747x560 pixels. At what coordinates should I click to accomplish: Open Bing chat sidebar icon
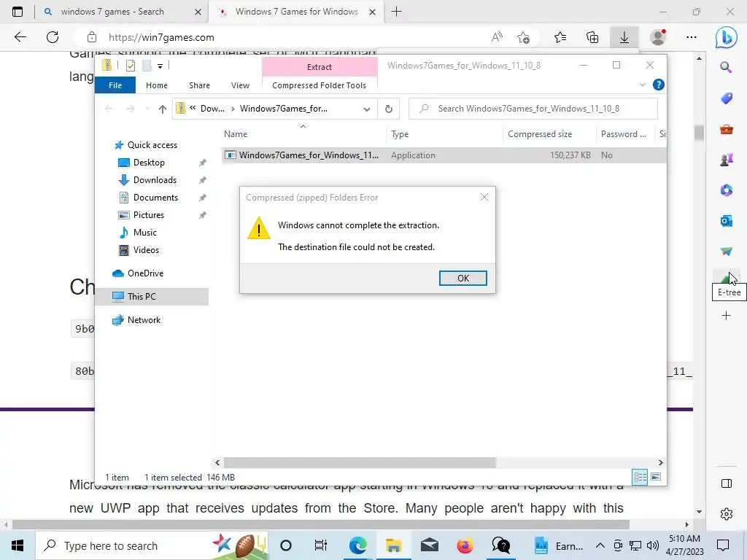point(726,38)
